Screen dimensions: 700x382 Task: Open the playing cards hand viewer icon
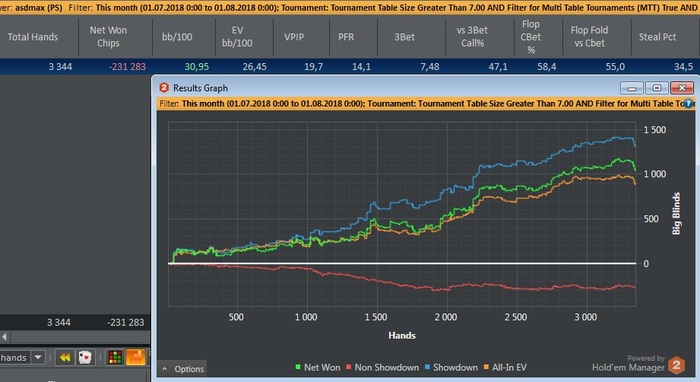coord(85,357)
